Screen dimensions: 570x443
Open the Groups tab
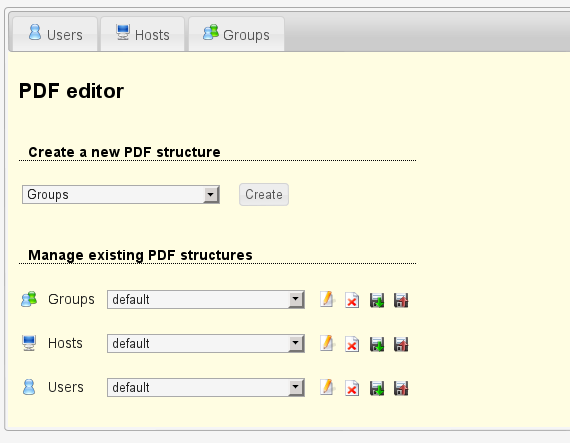coord(236,34)
